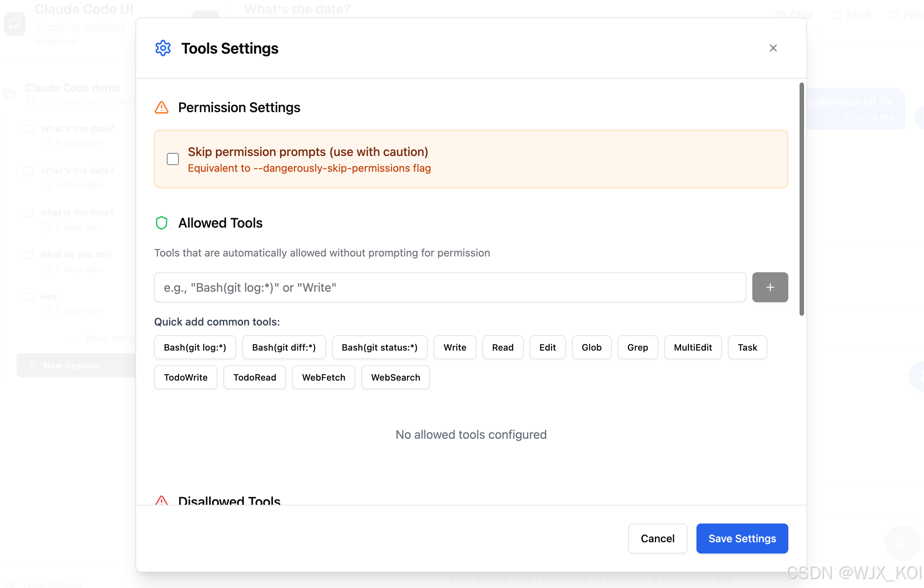This screenshot has height=588, width=924.
Task: Click the dialog vertical scrollbar
Action: [801, 199]
